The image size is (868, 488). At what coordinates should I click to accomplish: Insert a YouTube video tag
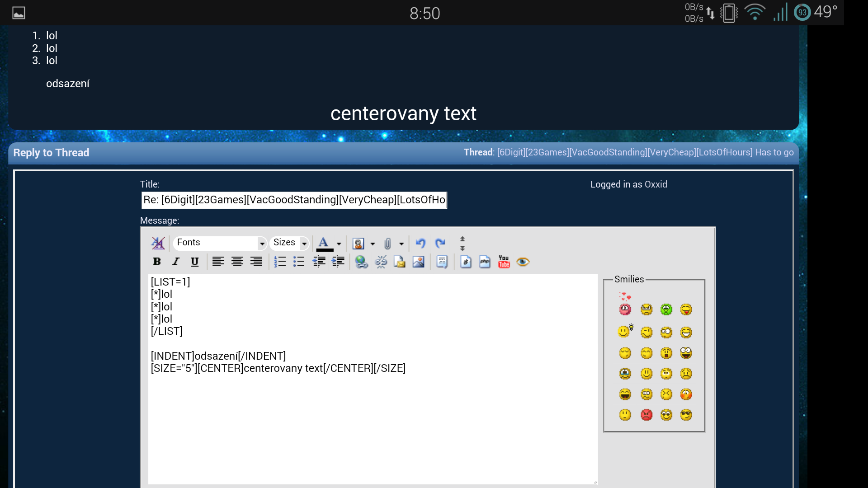click(x=504, y=262)
